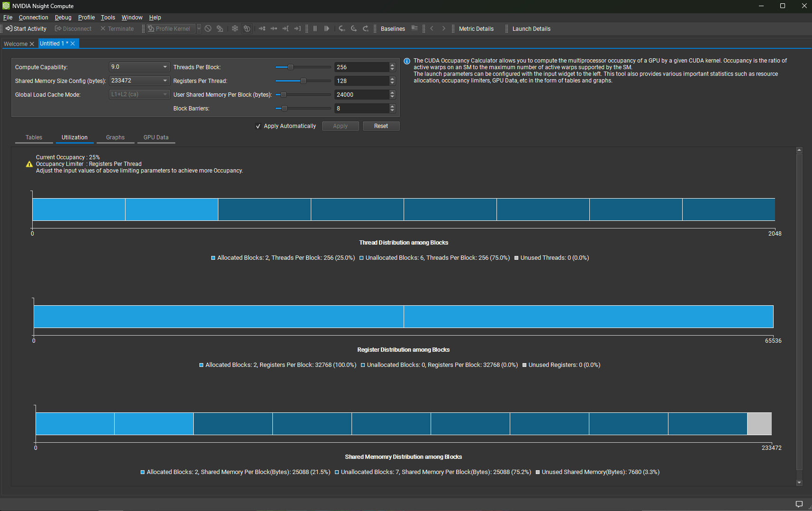Screen dimensions: 812x511
Task: Click the Metric Details button
Action: coord(476,28)
